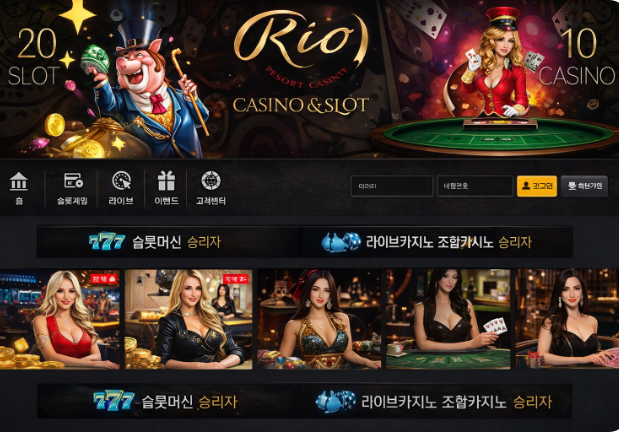Open the blonde dealer in black jacket thumbnail

(x=188, y=319)
